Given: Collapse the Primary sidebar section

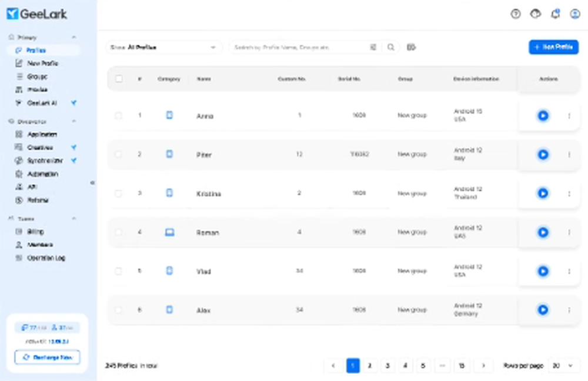Looking at the screenshot, I should click(73, 37).
